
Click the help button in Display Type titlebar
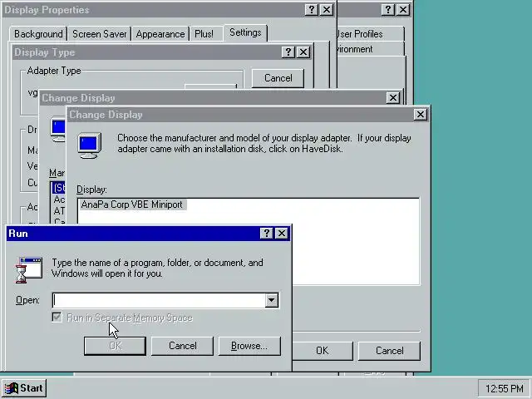click(288, 52)
